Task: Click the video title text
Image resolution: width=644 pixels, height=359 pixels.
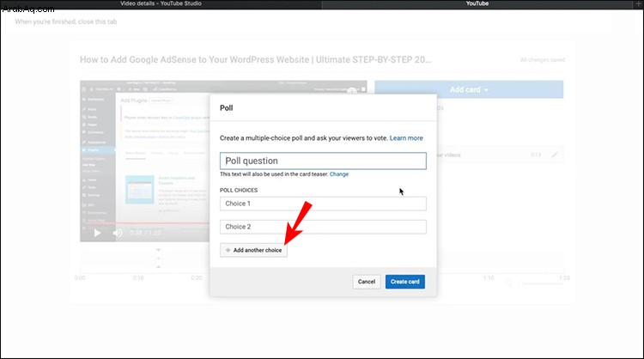Action: 256,59
